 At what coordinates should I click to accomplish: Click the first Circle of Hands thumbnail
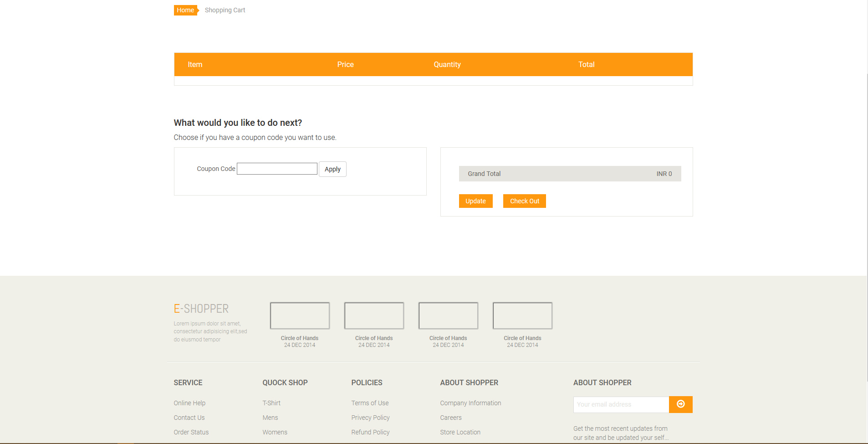pos(299,315)
